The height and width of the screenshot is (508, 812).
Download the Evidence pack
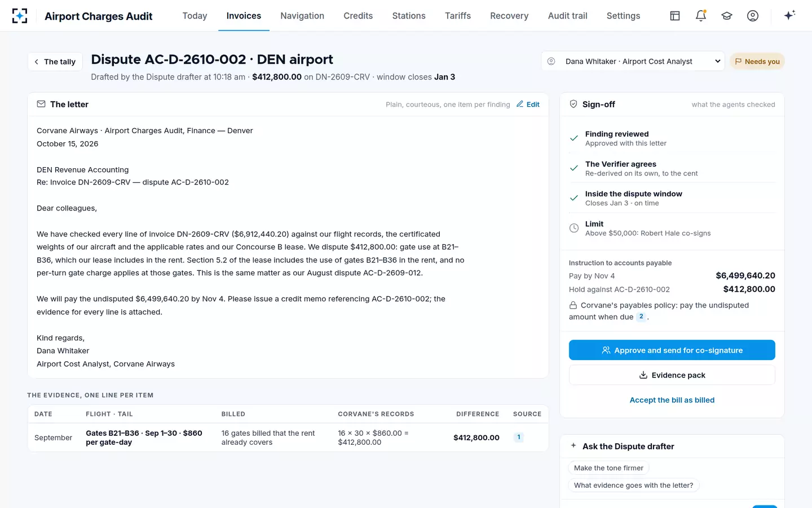(672, 375)
